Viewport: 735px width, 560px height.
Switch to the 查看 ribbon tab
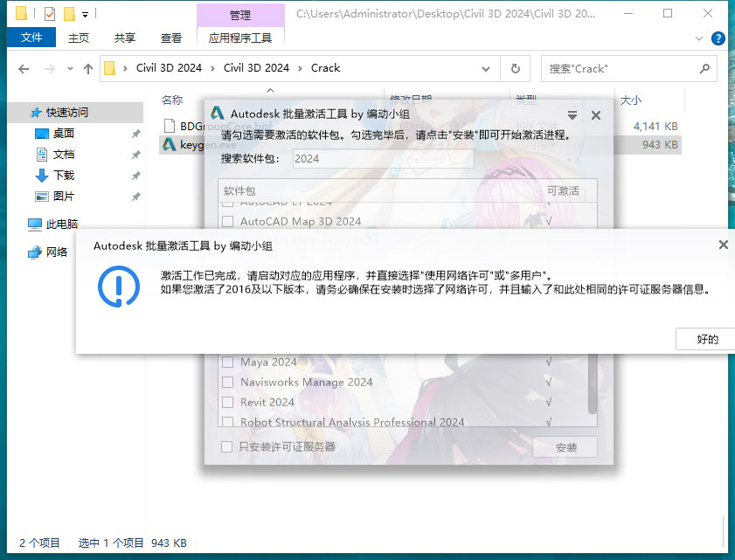pos(171,38)
